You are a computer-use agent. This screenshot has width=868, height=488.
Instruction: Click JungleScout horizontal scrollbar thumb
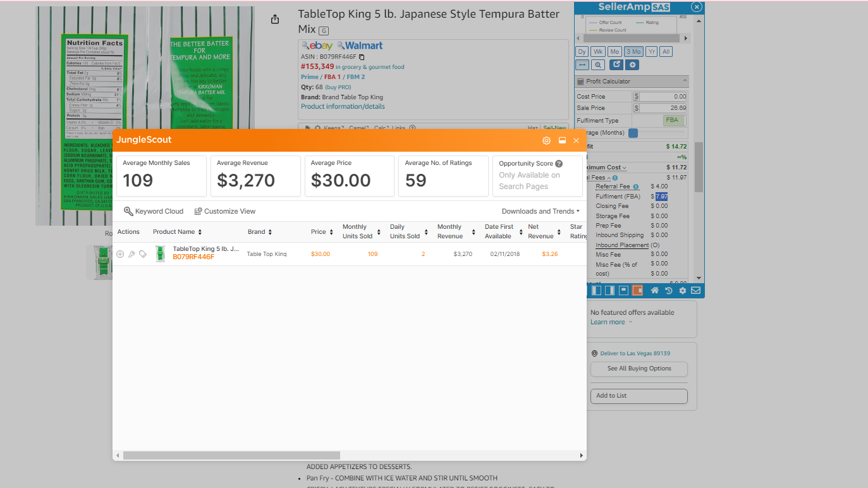231,455
